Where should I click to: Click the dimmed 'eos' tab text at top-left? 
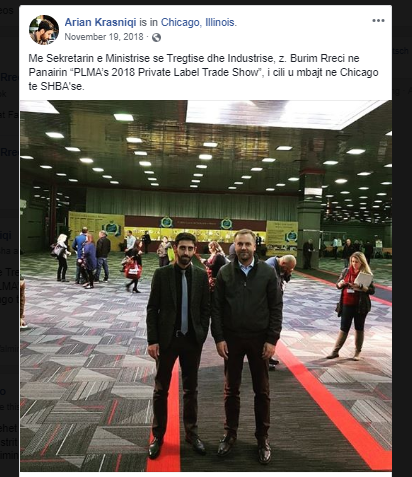coord(7,10)
